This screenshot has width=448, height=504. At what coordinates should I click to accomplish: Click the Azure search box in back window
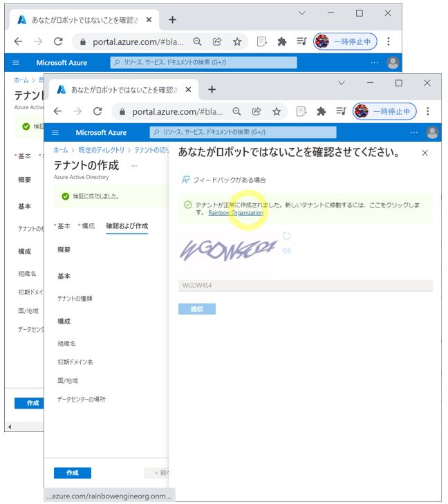click(203, 62)
